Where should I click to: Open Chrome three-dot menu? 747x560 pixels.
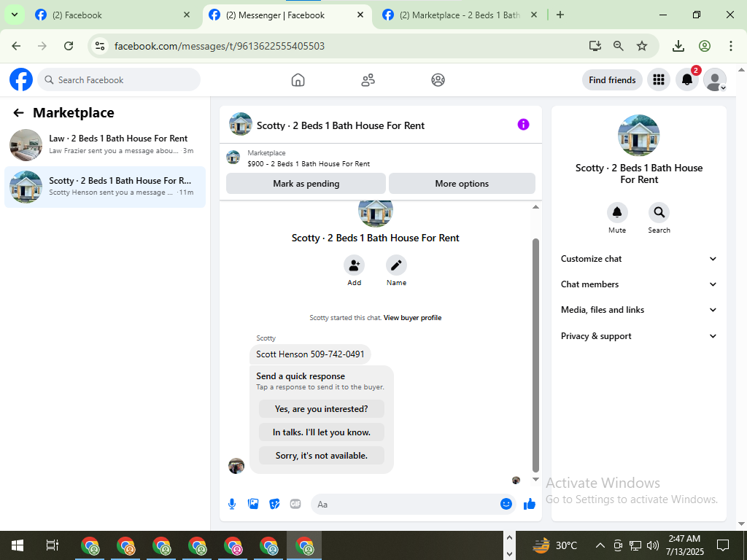[730, 46]
